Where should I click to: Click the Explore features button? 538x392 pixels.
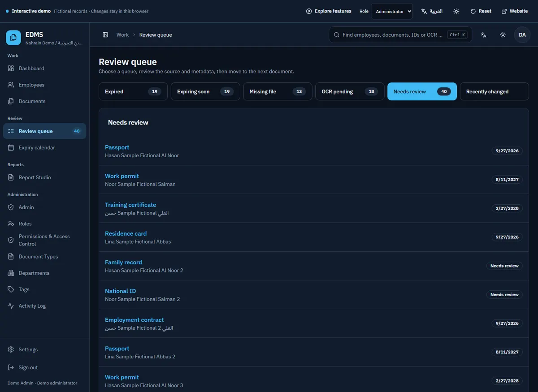coord(329,11)
